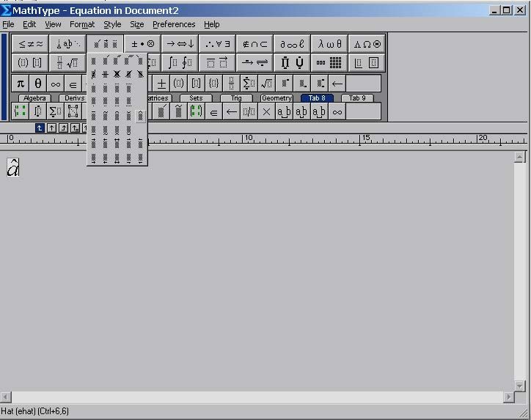This screenshot has height=420, width=531.
Task: Insert the green parenthesis matrix template
Action: click(x=196, y=111)
